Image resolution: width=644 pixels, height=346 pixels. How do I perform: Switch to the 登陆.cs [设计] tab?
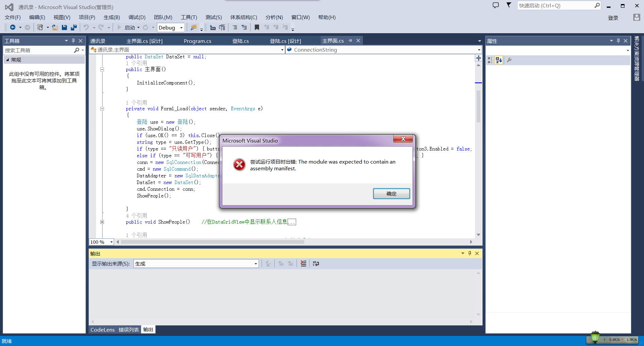tap(285, 41)
